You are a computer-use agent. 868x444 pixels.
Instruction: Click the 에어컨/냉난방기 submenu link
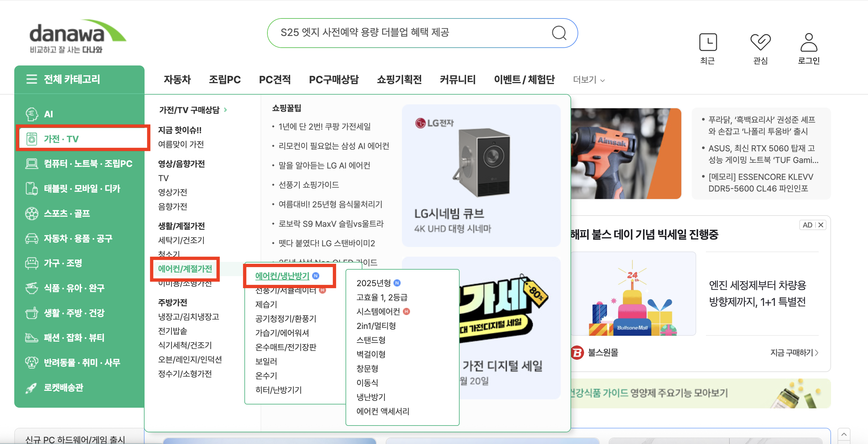coord(282,276)
